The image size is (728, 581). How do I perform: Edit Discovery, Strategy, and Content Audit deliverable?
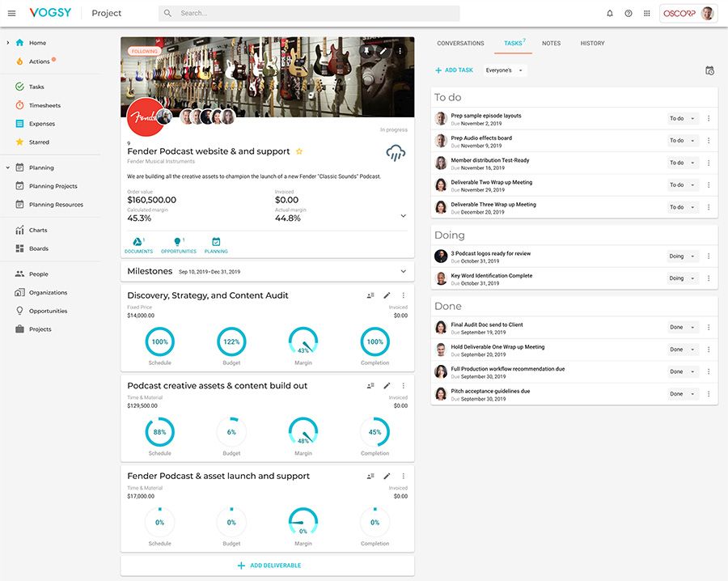387,295
